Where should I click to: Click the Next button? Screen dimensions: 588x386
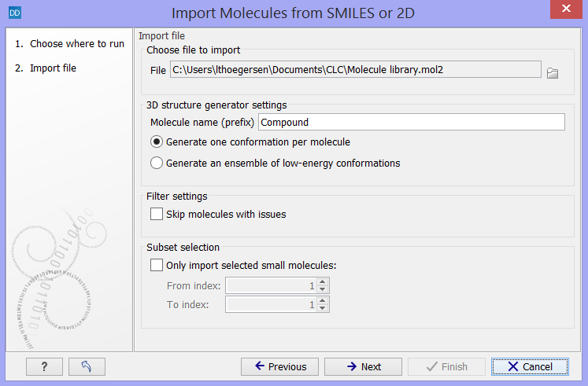[x=363, y=366]
